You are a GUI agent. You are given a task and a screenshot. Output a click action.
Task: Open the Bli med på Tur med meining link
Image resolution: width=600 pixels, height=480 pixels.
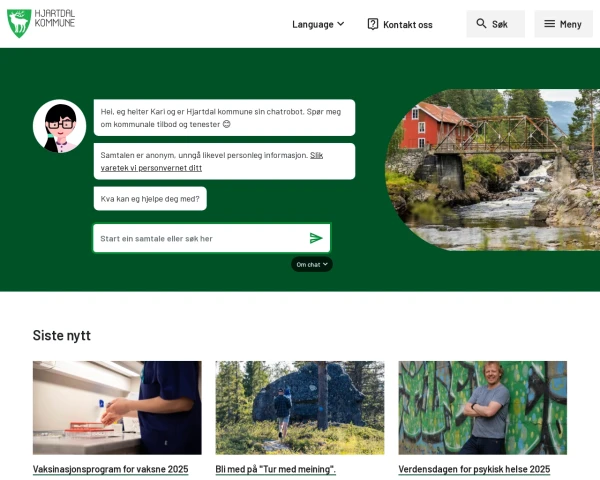(276, 469)
